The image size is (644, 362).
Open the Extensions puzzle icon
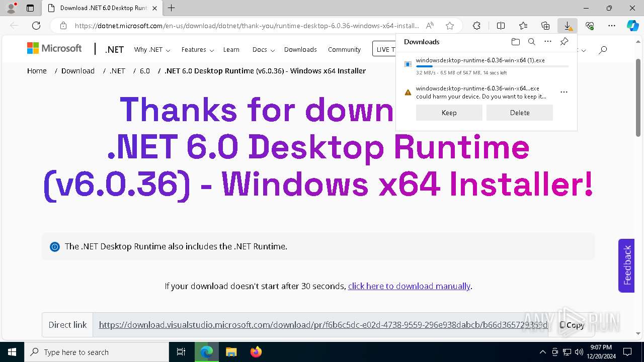click(476, 26)
